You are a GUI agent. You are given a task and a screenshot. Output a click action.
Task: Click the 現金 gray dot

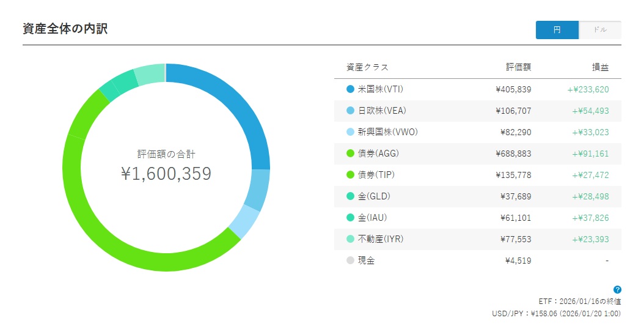click(x=350, y=261)
